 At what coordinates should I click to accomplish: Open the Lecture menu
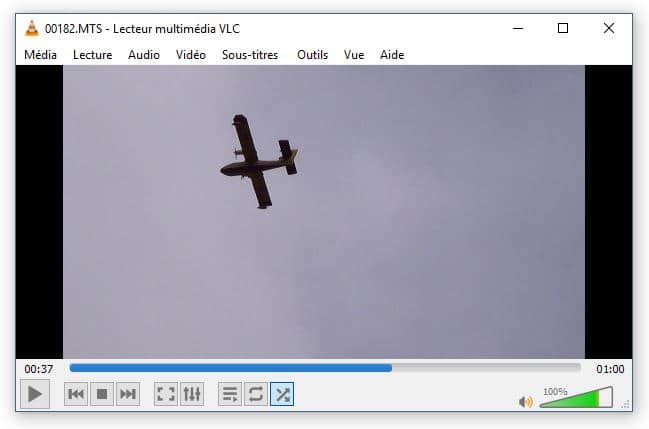[92, 55]
